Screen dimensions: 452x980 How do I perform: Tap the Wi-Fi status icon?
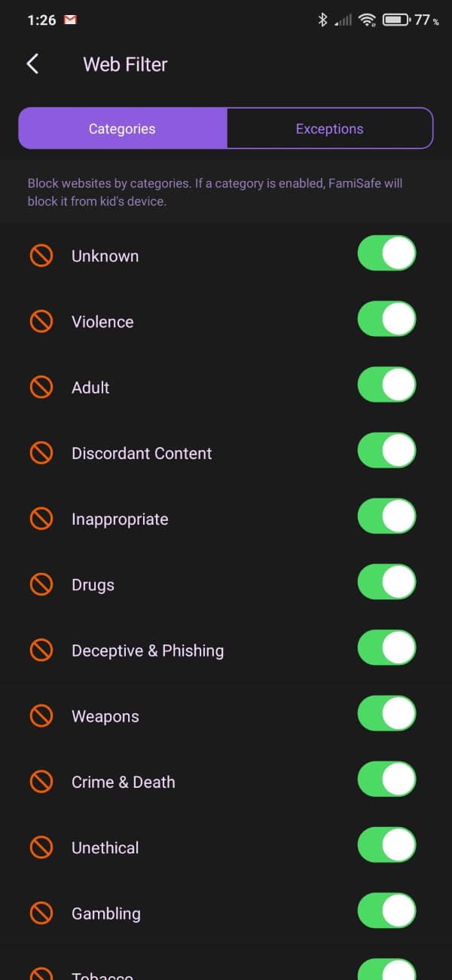click(368, 20)
